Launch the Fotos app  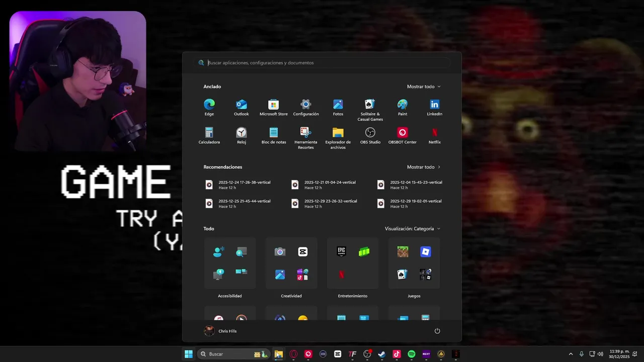click(x=338, y=107)
